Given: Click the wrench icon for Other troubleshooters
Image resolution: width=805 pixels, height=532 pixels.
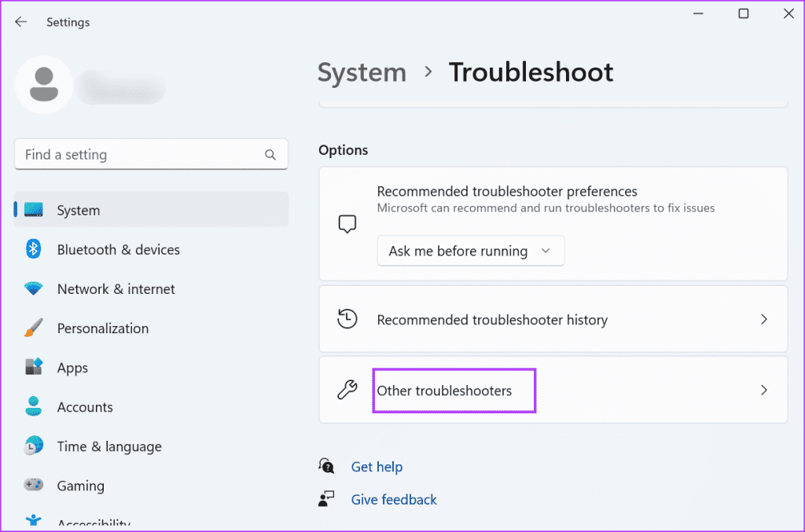Looking at the screenshot, I should 347,390.
